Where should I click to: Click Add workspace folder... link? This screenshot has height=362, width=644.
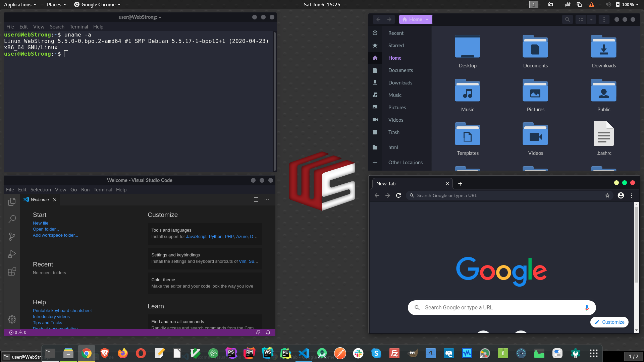click(x=55, y=235)
